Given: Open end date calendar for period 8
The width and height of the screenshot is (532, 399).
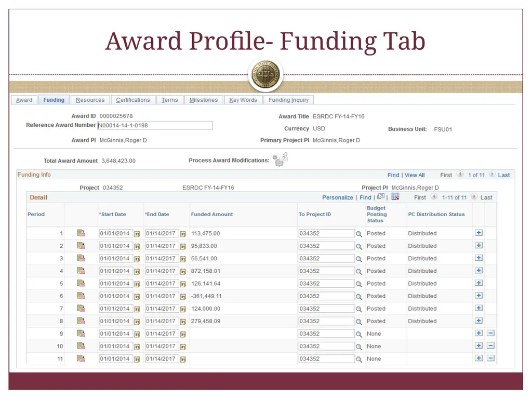Looking at the screenshot, I should (x=183, y=322).
